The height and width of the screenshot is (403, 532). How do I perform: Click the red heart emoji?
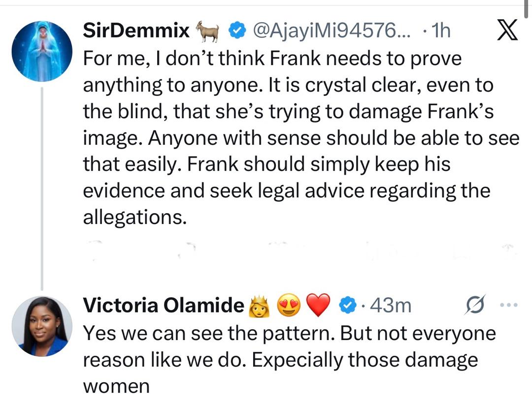click(x=318, y=305)
